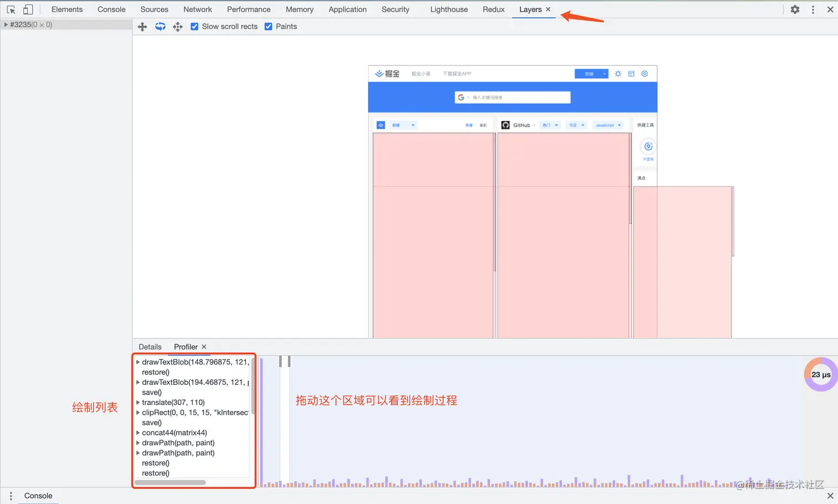Expand the #3235 layer tree node
Screen dimensions: 838x504
pyautogui.click(x=6, y=24)
